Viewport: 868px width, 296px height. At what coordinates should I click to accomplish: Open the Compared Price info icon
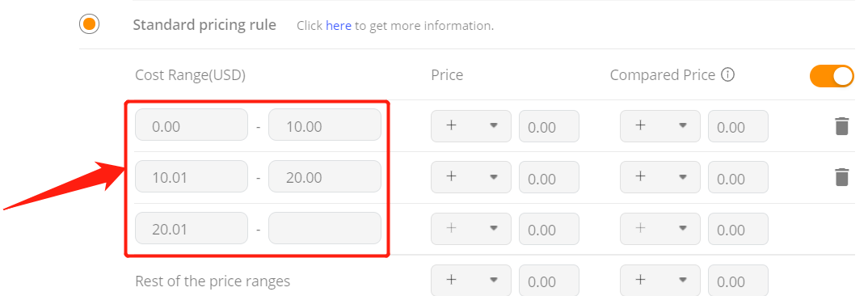click(728, 74)
